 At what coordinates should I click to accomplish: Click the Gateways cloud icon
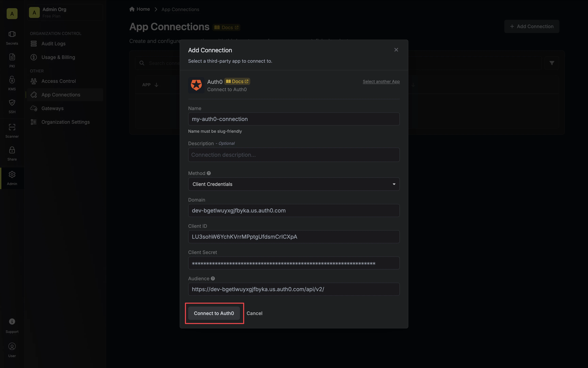point(34,108)
